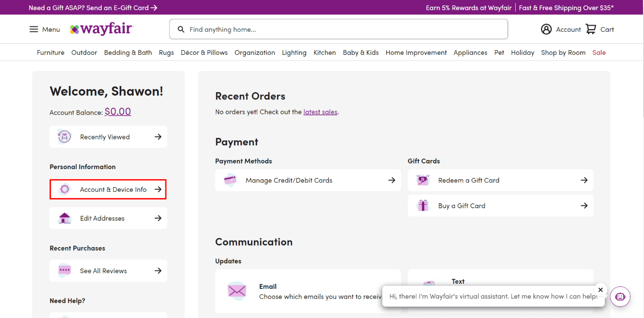Open the virtual assistant robot icon

(x=620, y=296)
